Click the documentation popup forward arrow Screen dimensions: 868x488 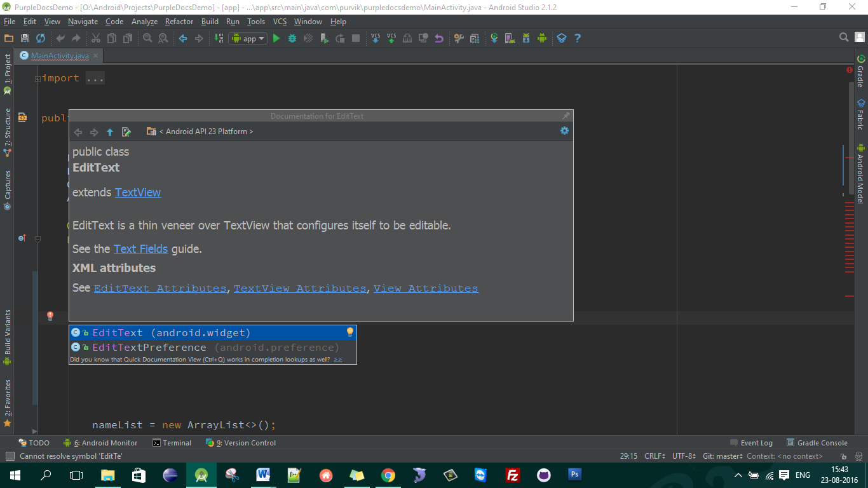(94, 132)
